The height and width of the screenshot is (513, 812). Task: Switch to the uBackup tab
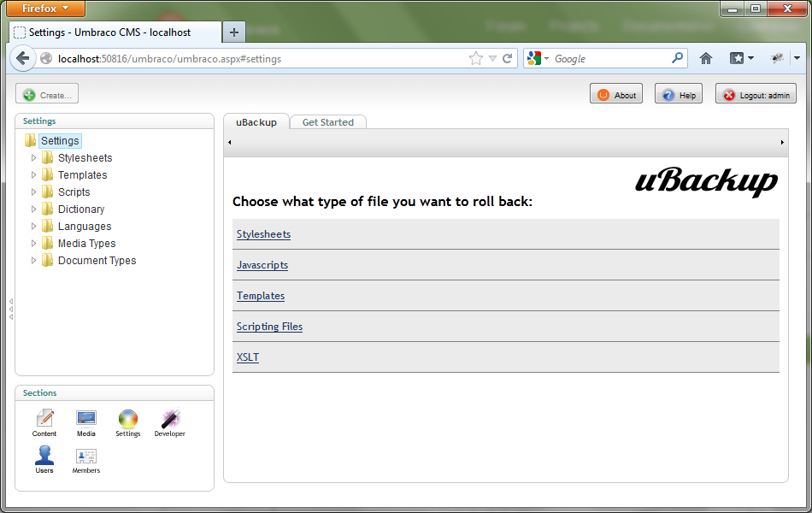(256, 122)
